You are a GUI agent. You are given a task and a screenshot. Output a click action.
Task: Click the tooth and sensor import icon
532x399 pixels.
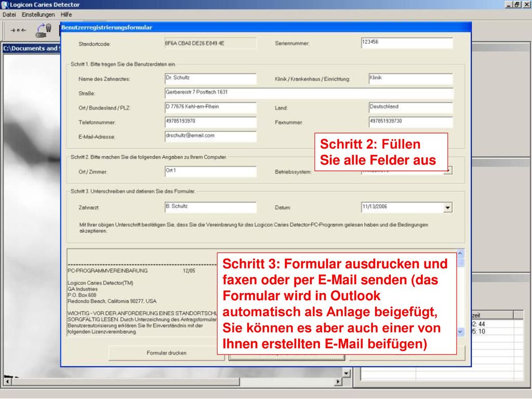coord(44,30)
